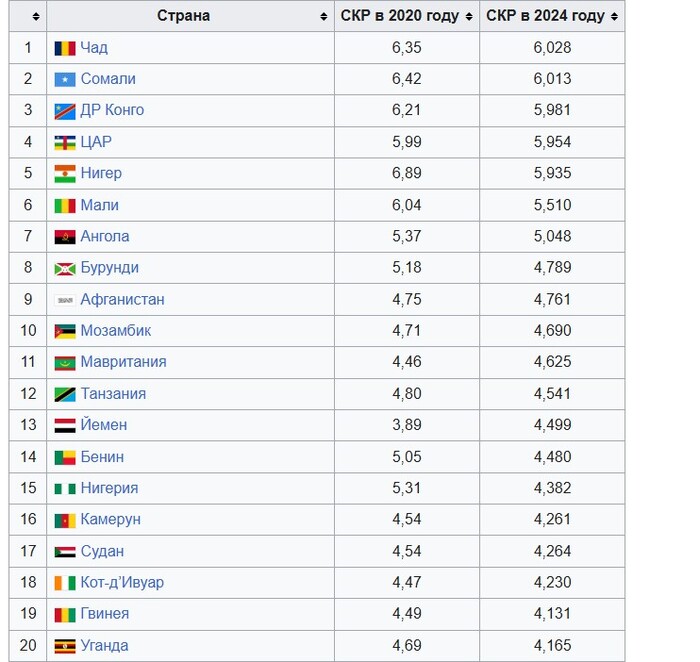Image resolution: width=700 pixels, height=662 pixels.
Task: Open the Танзания country link
Action: tap(113, 394)
